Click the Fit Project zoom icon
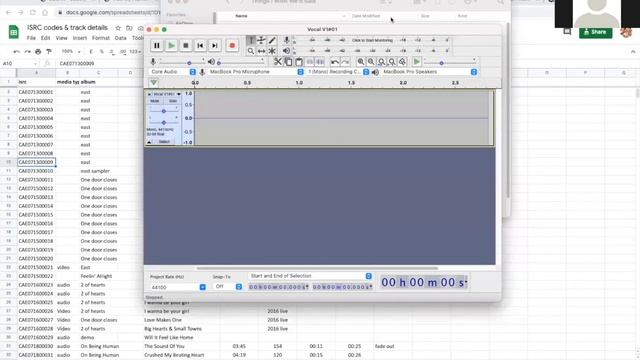Image resolution: width=640 pixels, height=360 pixels. [392, 62]
